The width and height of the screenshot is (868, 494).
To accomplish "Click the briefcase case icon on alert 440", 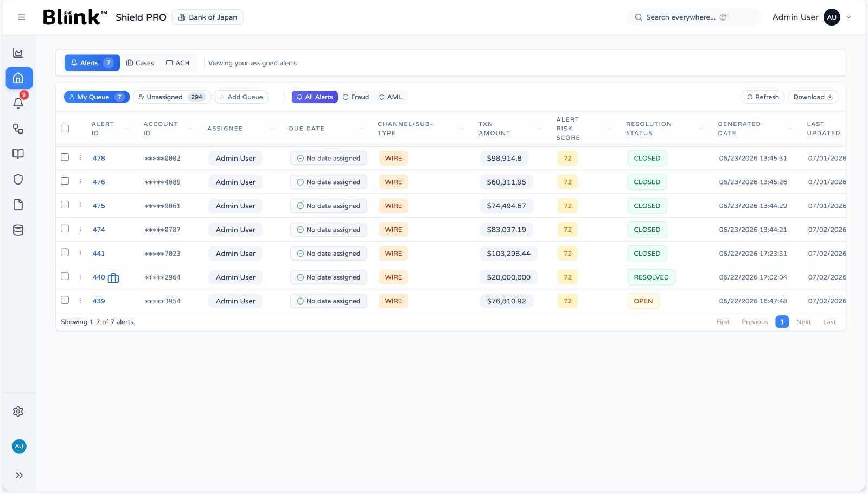I will pos(113,278).
